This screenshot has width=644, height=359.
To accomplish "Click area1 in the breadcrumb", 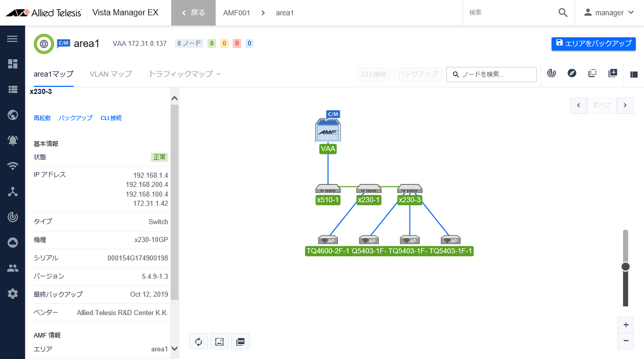I will pos(285,13).
